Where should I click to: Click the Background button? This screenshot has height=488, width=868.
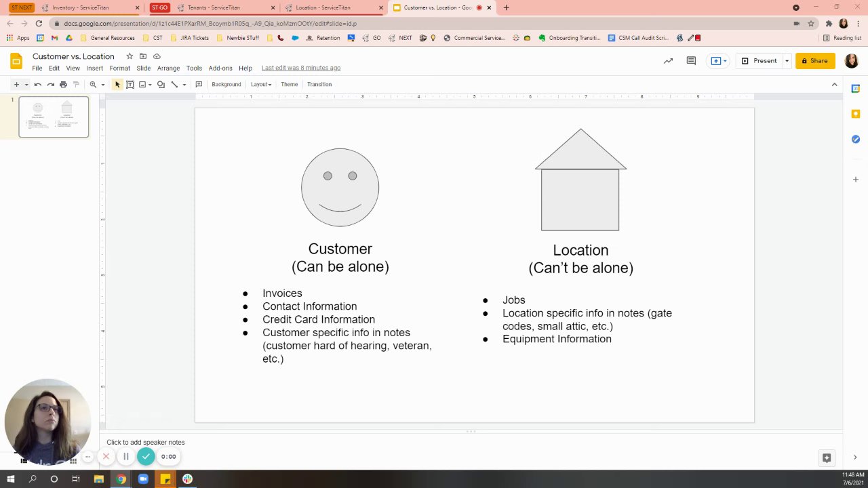226,85
